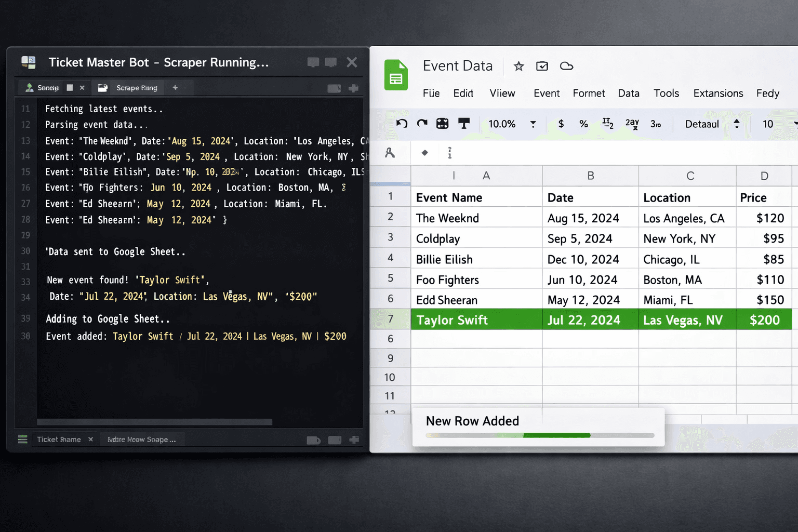Open the Data menu
The width and height of the screenshot is (798, 532).
(628, 93)
